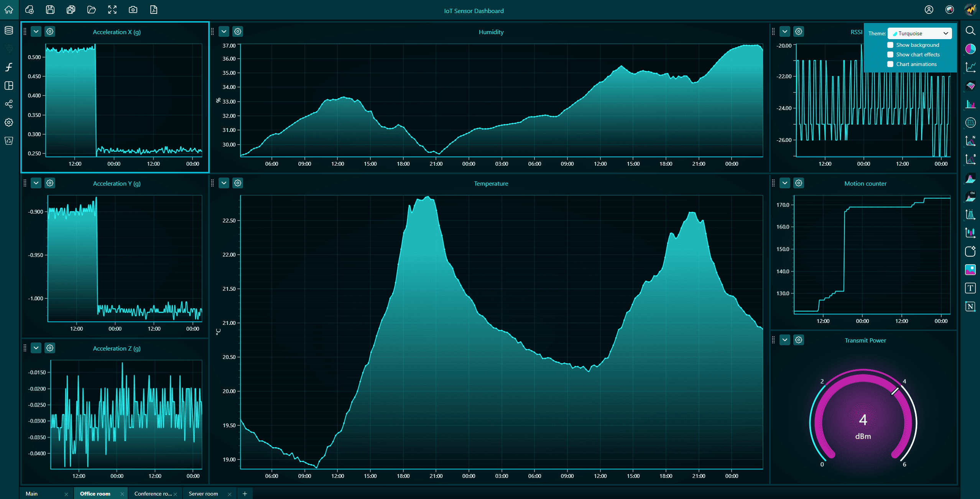
Task: Click the save dashboard icon
Action: (x=50, y=10)
